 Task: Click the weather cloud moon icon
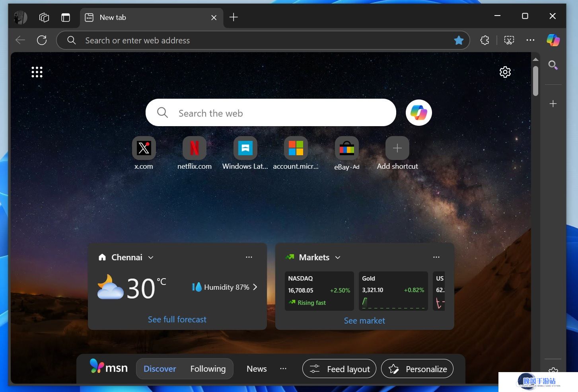tap(110, 287)
